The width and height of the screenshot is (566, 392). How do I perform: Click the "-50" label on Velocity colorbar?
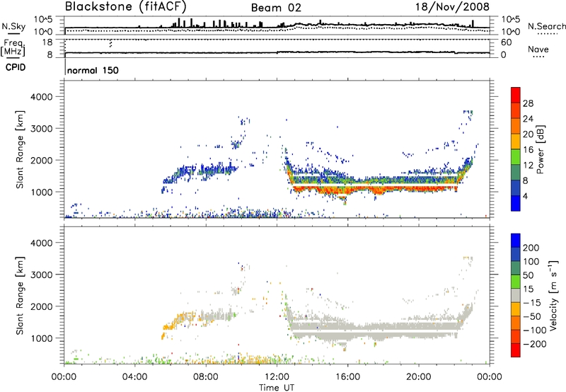pyautogui.click(x=532, y=316)
